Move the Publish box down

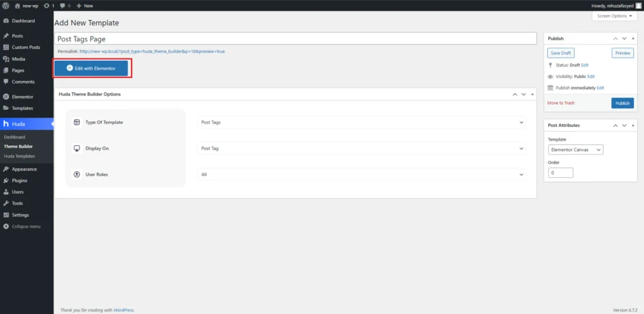point(624,38)
